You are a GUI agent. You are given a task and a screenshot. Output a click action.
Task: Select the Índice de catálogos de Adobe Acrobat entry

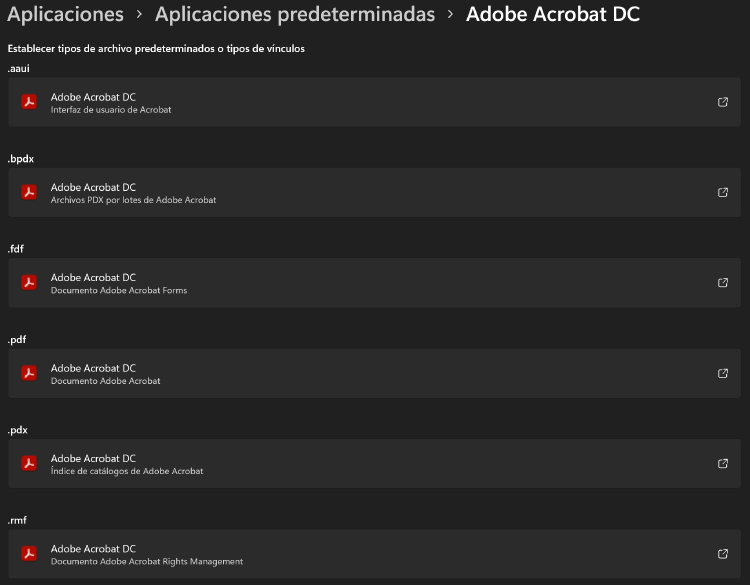pos(127,471)
